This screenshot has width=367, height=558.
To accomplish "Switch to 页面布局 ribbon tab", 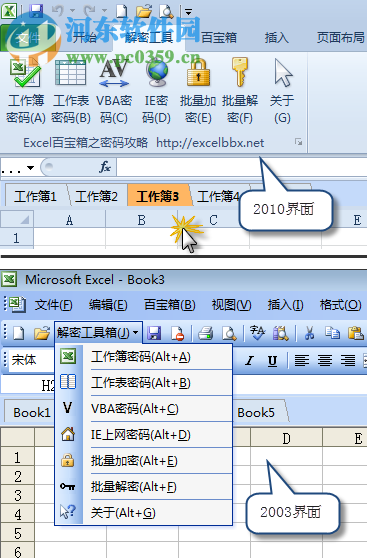I will coord(341,37).
